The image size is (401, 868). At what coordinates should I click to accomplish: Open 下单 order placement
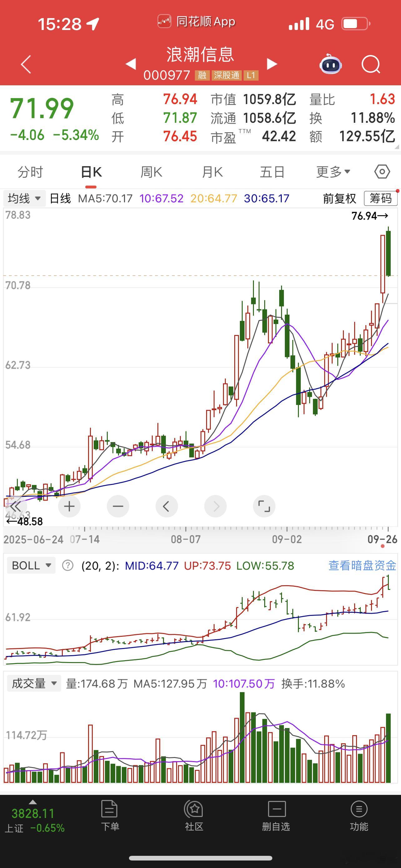[x=110, y=816]
